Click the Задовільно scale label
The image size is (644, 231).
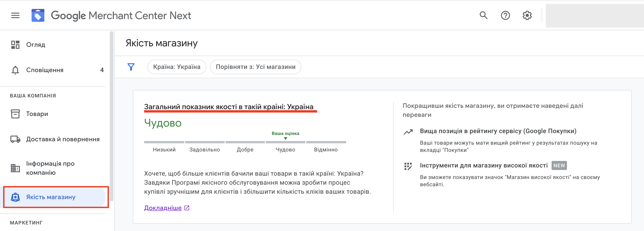[x=204, y=150]
